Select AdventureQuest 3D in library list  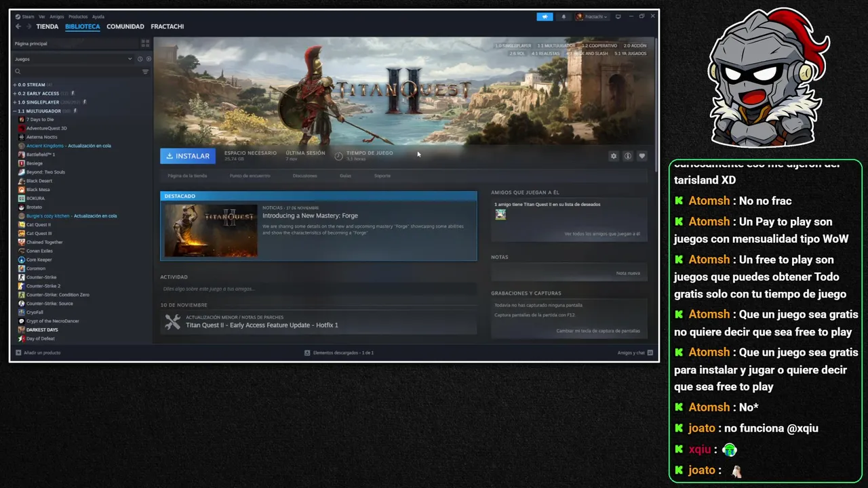click(x=47, y=128)
